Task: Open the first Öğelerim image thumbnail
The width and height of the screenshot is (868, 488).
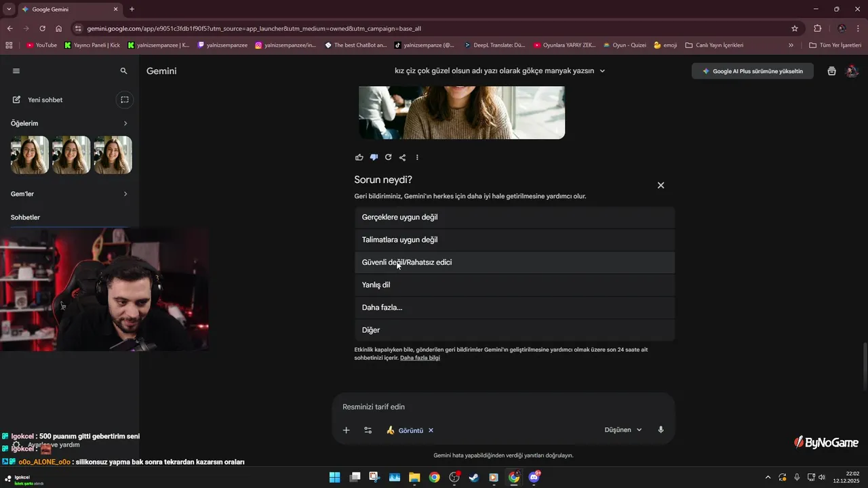Action: point(30,155)
